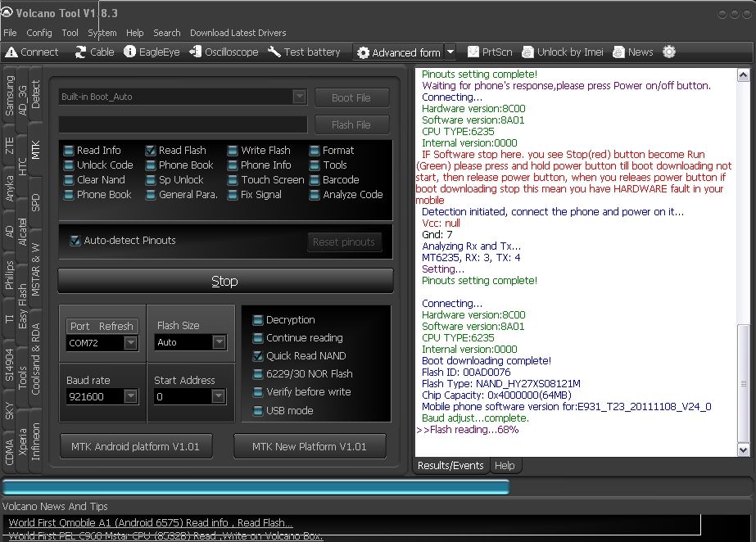Switch to the Help tab in results panel
The width and height of the screenshot is (756, 542).
tap(505, 465)
